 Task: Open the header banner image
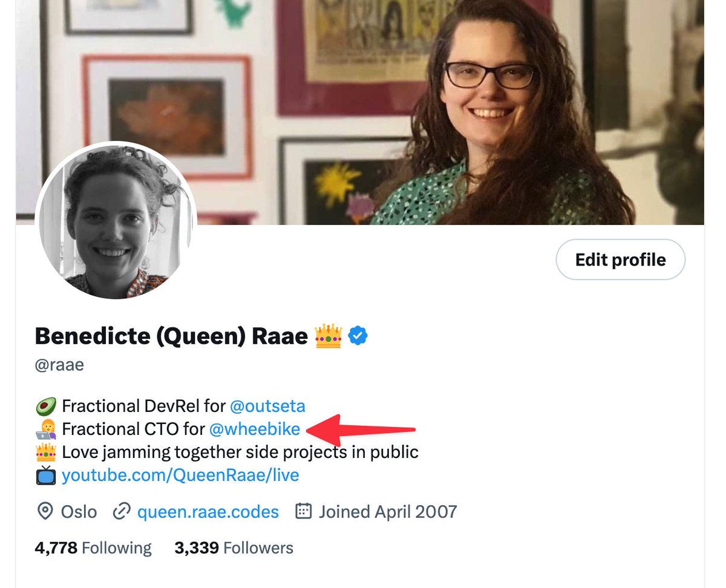click(360, 112)
